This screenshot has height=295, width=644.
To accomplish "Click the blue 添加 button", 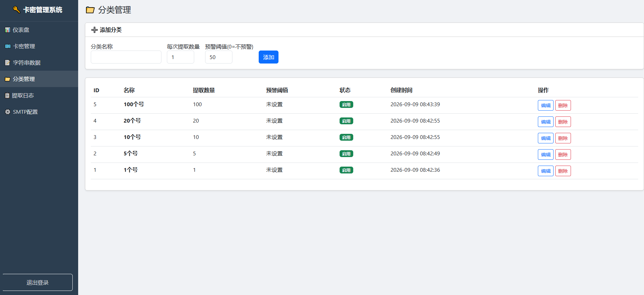I will tap(269, 57).
